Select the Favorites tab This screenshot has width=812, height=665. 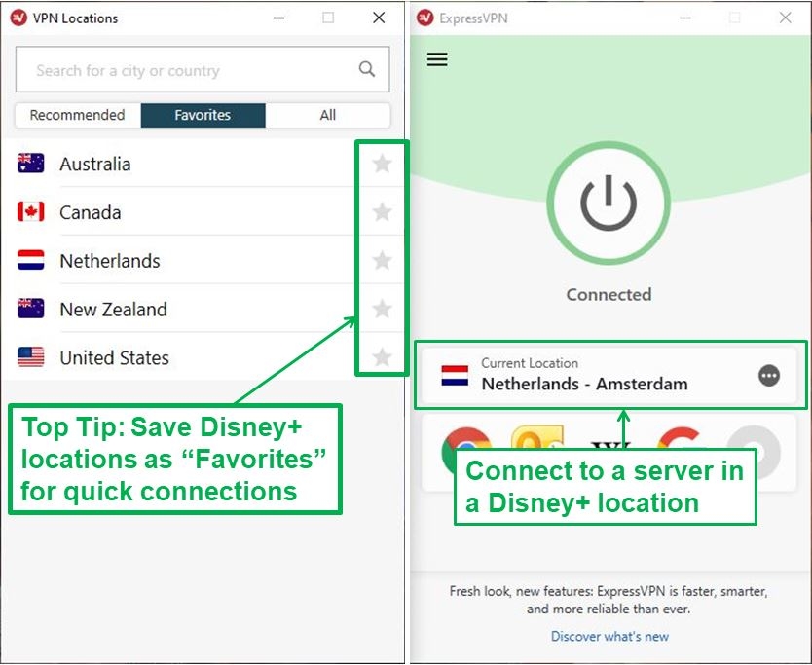click(x=203, y=115)
